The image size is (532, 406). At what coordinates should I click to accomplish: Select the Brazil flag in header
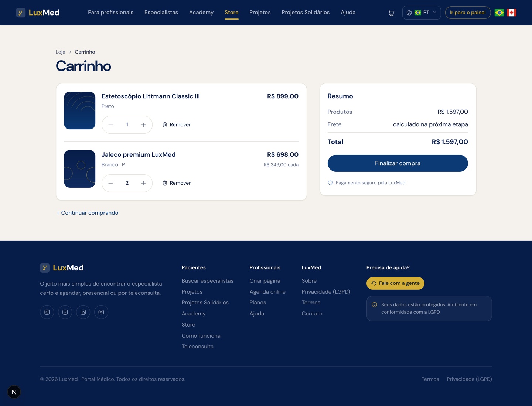coord(499,13)
